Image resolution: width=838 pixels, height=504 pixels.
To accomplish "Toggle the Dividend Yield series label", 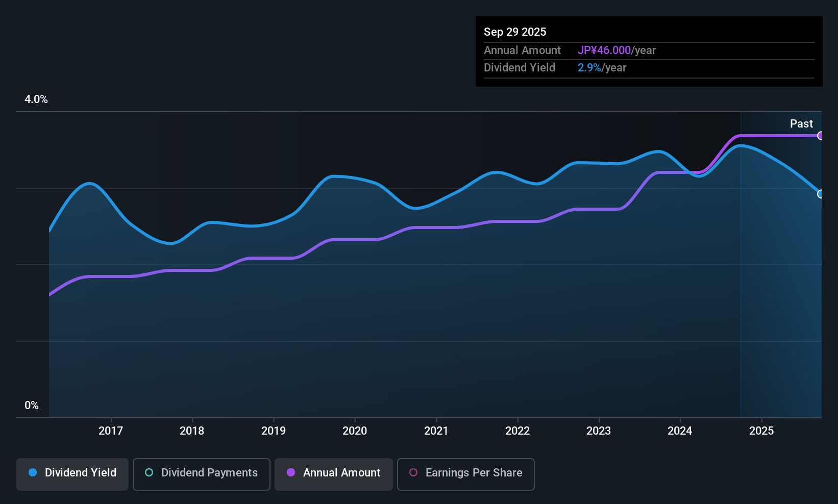I will click(x=81, y=473).
